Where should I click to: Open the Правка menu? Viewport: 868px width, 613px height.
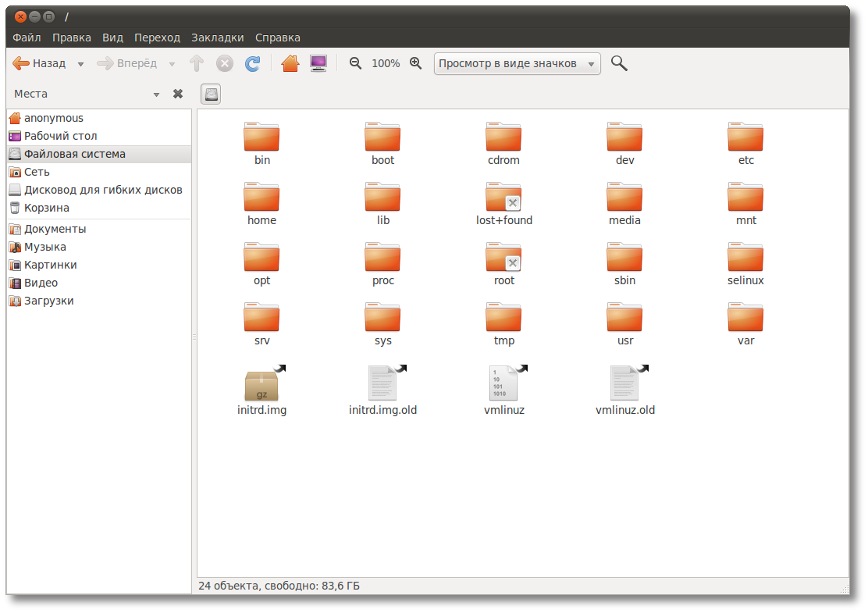(71, 37)
